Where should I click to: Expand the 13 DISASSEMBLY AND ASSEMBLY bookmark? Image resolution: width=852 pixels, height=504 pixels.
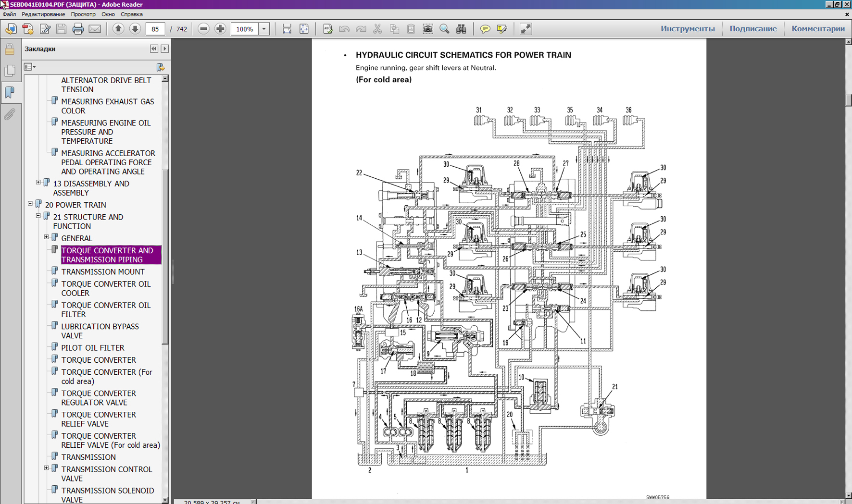[38, 183]
